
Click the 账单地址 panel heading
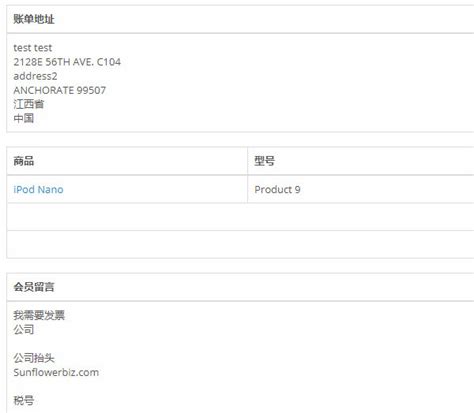[x=34, y=19]
